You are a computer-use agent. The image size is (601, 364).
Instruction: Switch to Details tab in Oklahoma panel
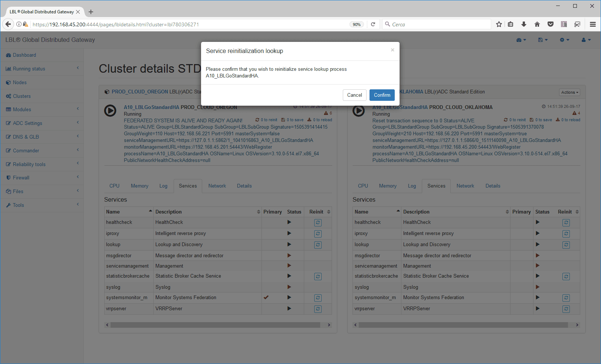pos(493,186)
